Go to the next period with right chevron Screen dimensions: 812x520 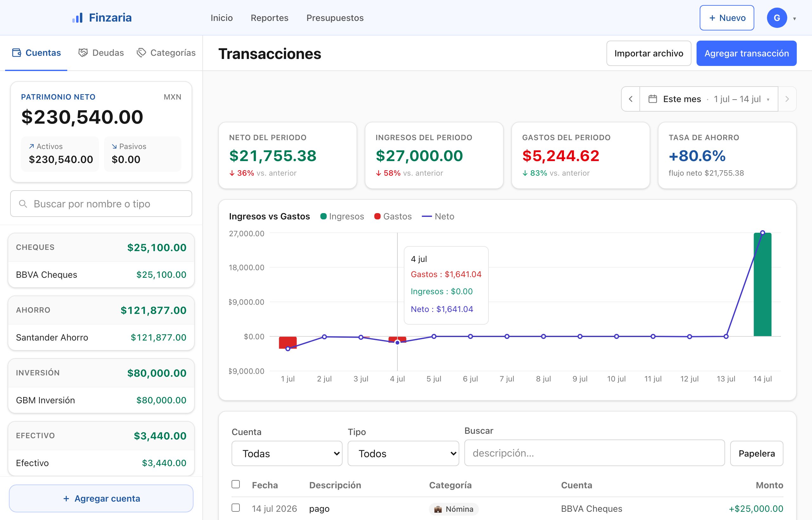click(x=787, y=99)
